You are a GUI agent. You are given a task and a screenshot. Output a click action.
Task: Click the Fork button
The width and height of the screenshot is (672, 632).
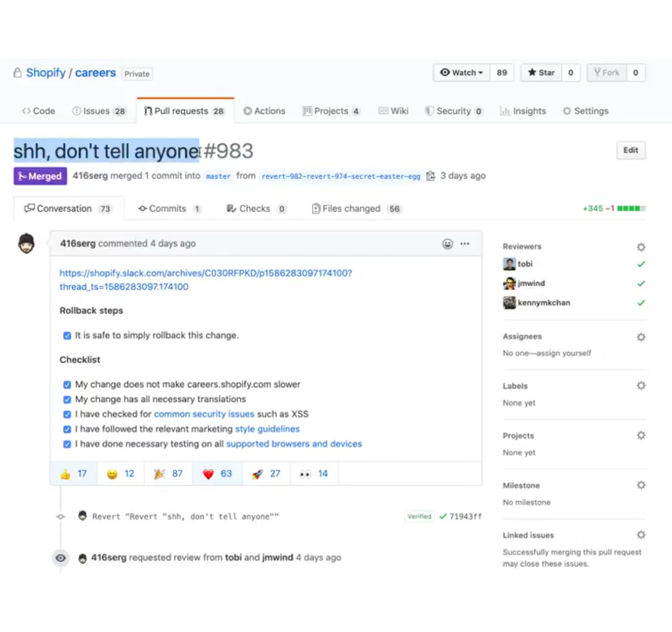pyautogui.click(x=607, y=72)
